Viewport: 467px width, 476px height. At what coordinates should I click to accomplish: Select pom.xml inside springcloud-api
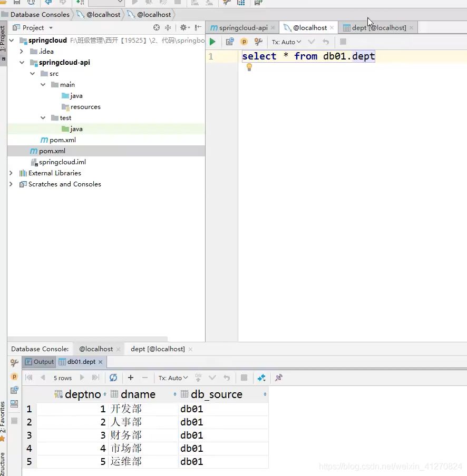tap(58, 140)
